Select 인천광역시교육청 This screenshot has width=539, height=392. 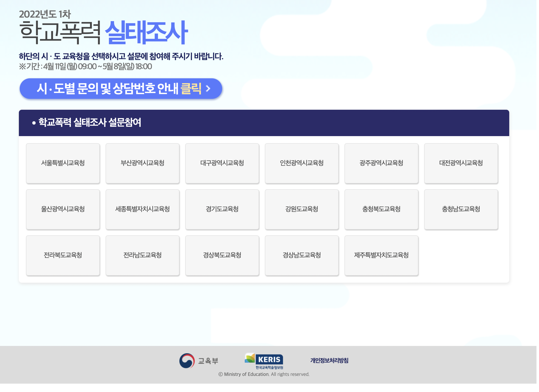(302, 163)
